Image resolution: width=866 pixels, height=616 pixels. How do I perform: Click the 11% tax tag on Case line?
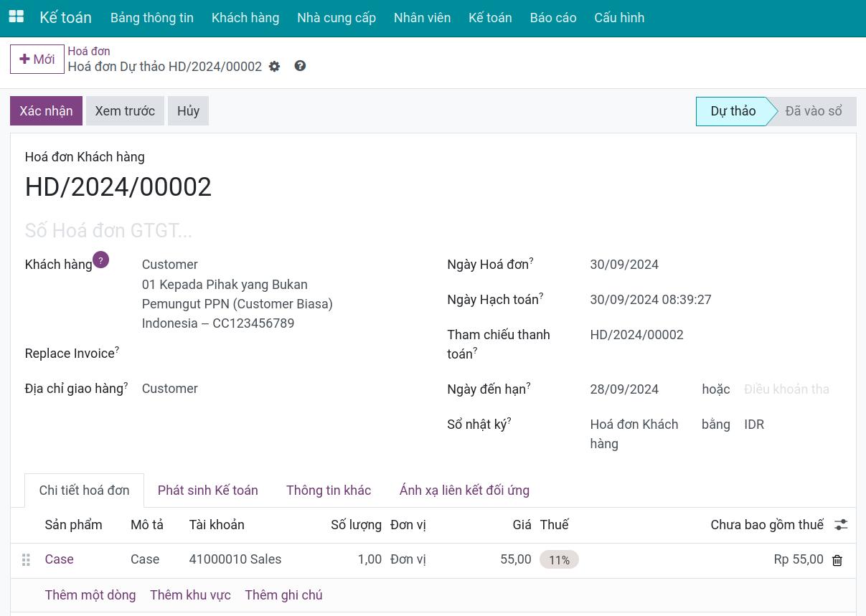point(559,560)
